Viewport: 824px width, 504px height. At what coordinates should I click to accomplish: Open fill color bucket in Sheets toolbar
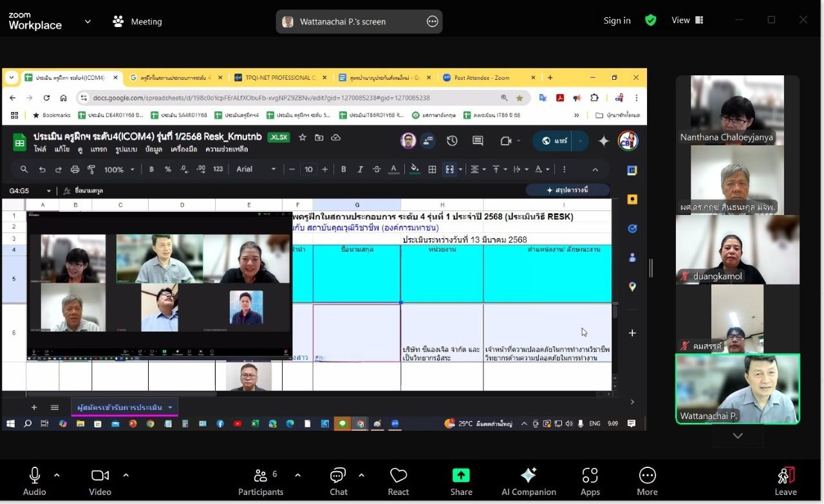tap(415, 169)
